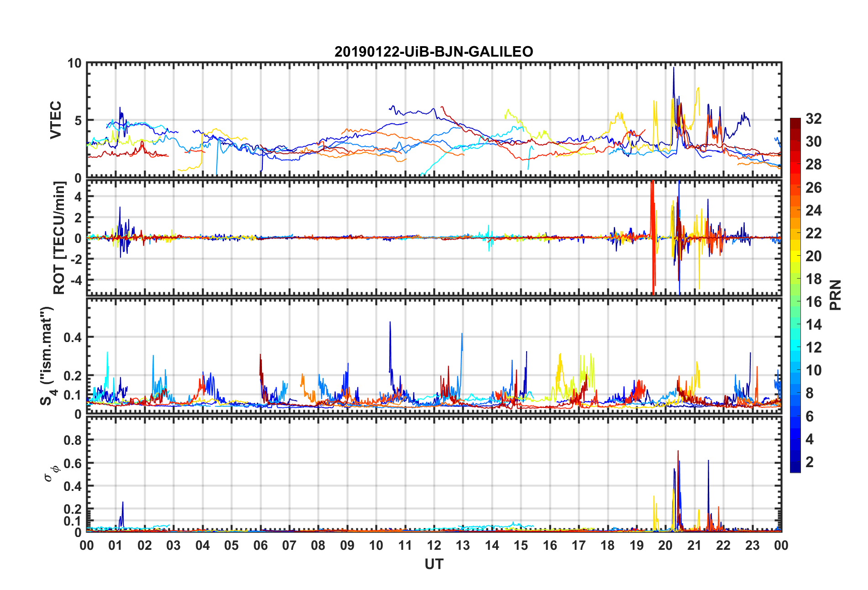
Task: Click tick 10 on the VTEC axis
Action: [x=74, y=63]
